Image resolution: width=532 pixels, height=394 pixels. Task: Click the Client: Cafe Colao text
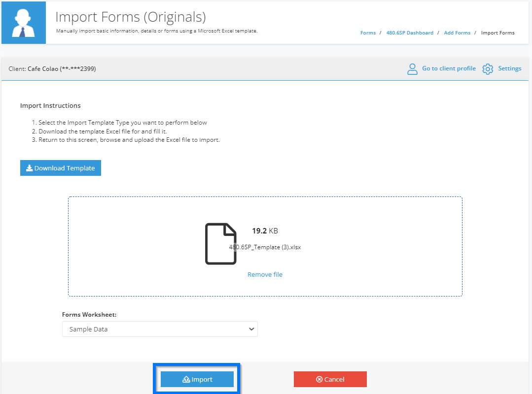52,69
